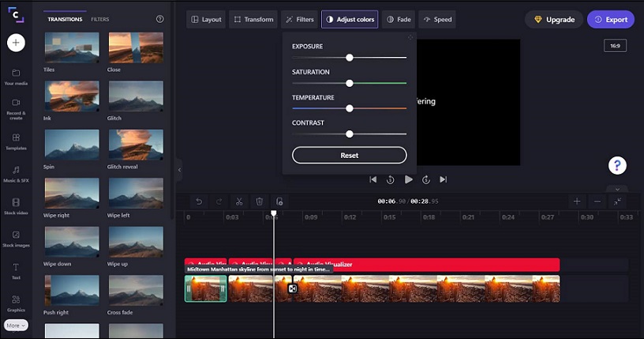
Task: Select the Cross fade transition
Action: [x=136, y=291]
